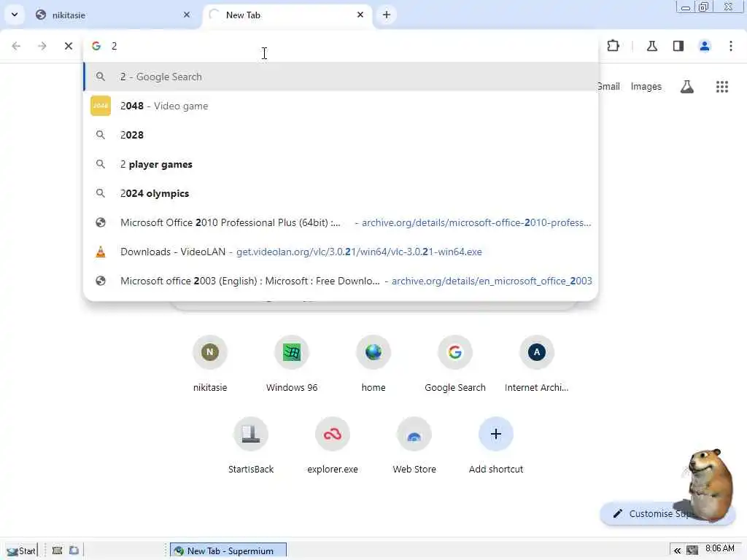Open Downloads - VideoLAN suggestion
The height and width of the screenshot is (560, 747).
pos(341,252)
